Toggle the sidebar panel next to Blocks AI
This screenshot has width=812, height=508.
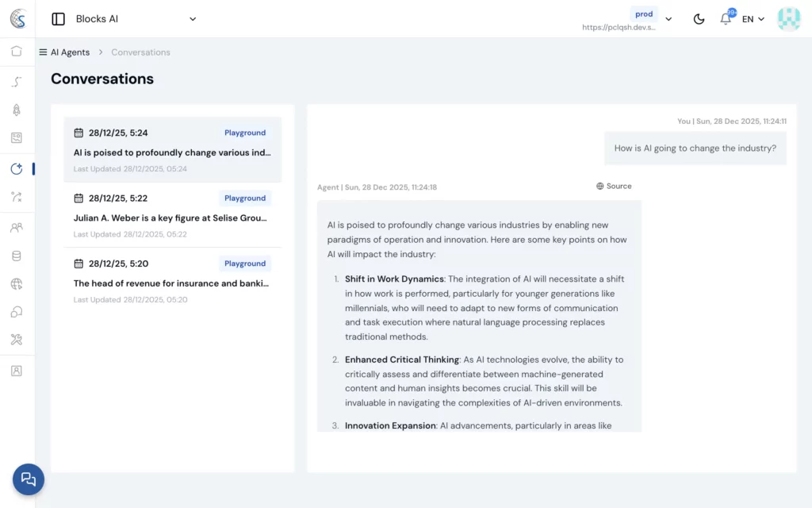[58, 19]
